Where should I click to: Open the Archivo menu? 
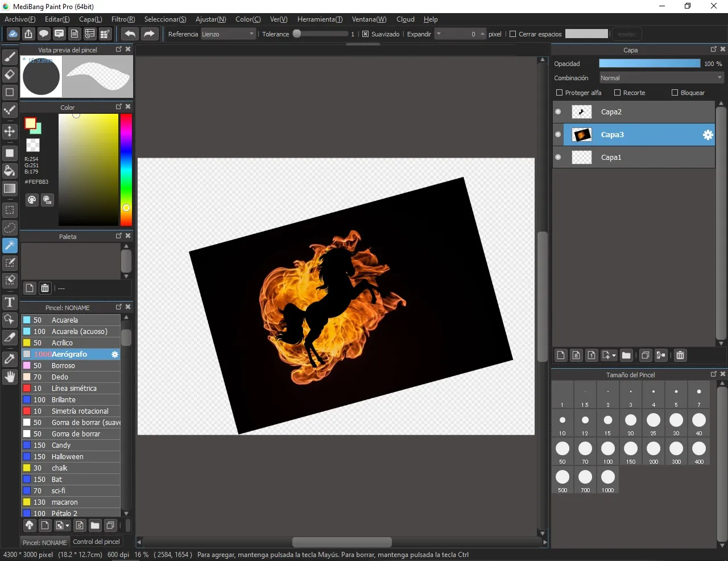(20, 19)
